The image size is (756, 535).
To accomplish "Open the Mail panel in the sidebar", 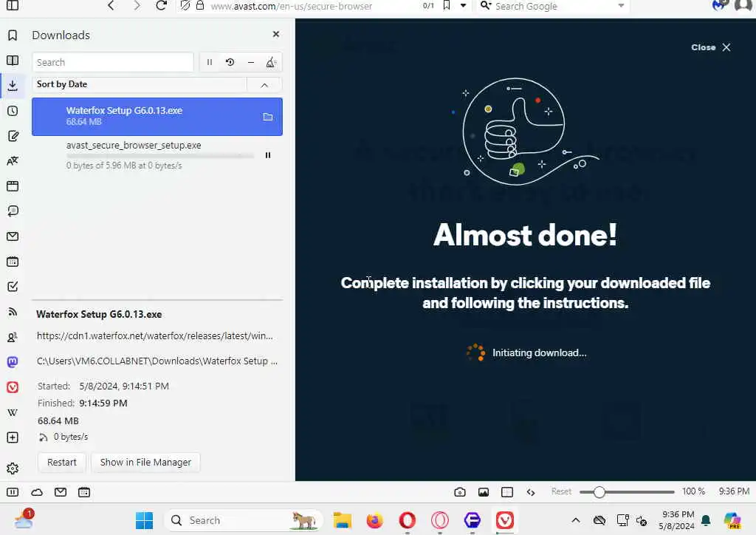I will click(13, 236).
